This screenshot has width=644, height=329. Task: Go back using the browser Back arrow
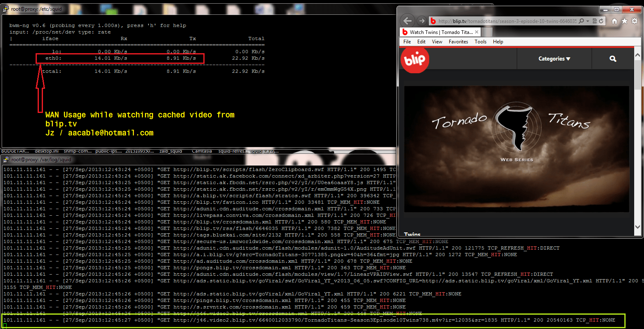[407, 21]
